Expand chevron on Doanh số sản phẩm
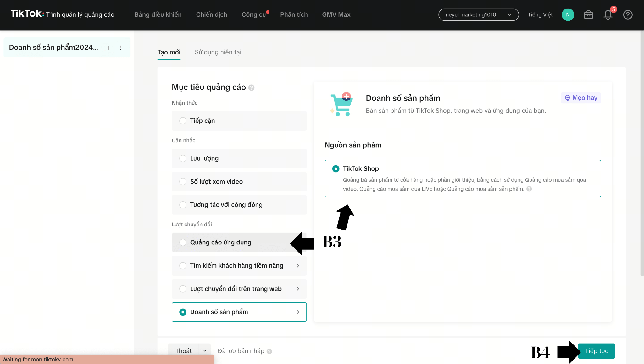The width and height of the screenshot is (644, 364). [x=297, y=312]
